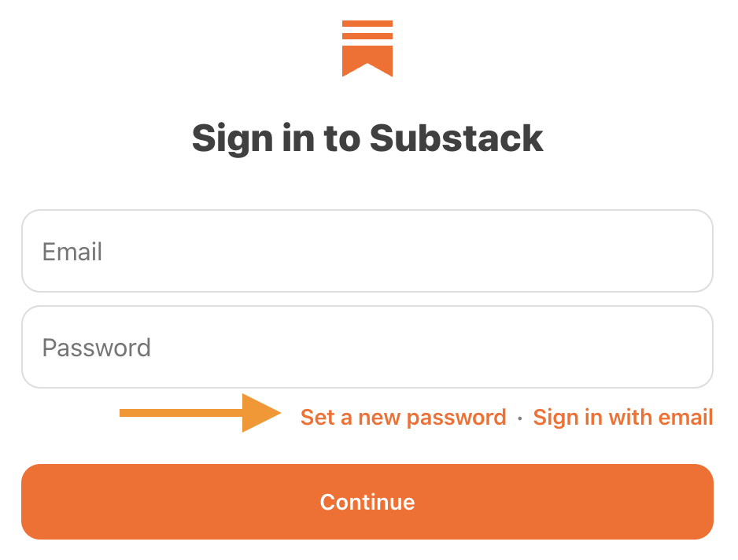Image resolution: width=738 pixels, height=560 pixels.
Task: Click the Password field placeholder text
Action: 97,347
